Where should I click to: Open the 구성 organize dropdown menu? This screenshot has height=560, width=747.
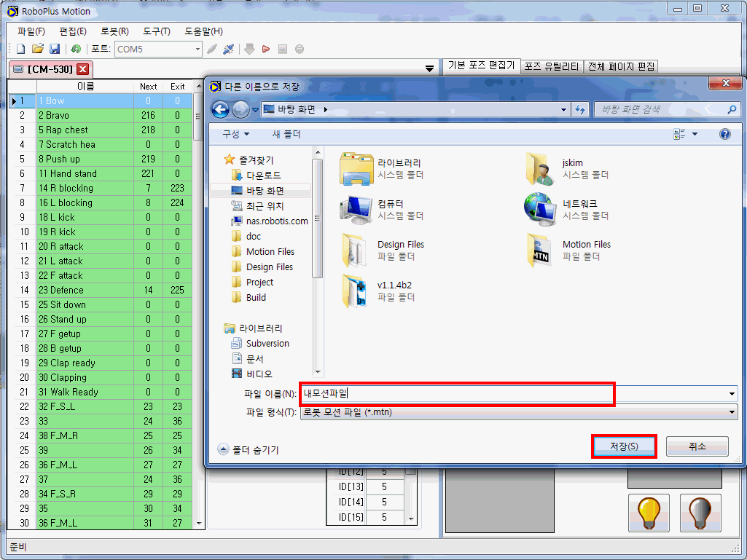point(235,134)
